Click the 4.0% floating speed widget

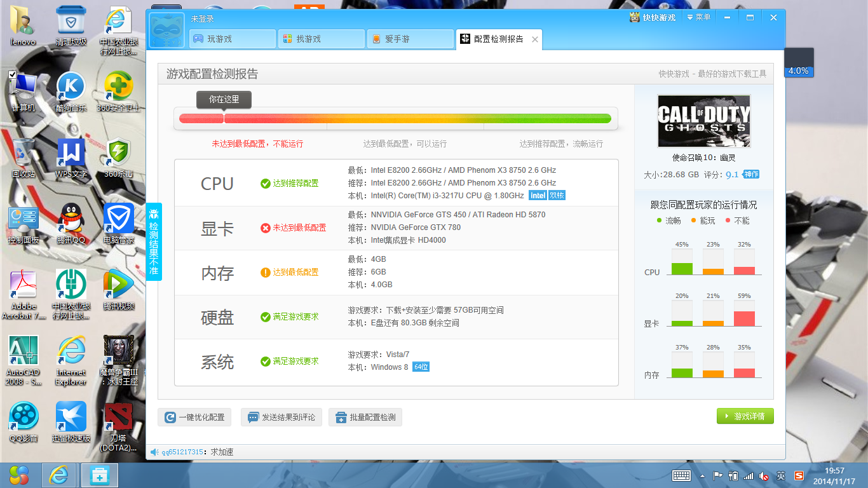798,63
